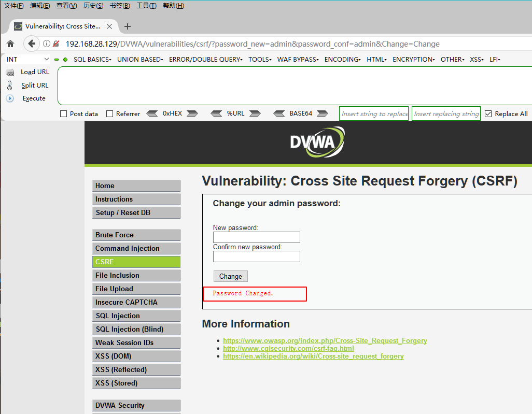Screen dimensions: 532x414
Task: Click the Execute play icon
Action: (10, 98)
